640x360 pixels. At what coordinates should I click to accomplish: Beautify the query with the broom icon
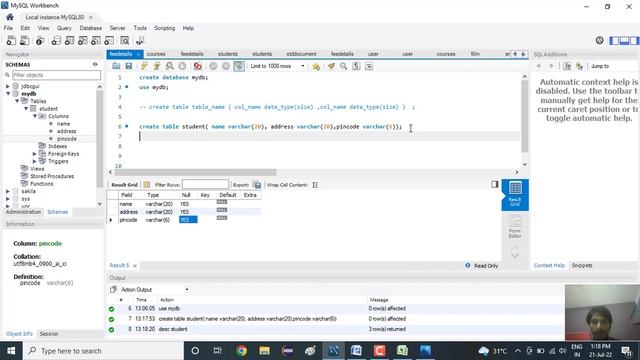click(x=331, y=66)
